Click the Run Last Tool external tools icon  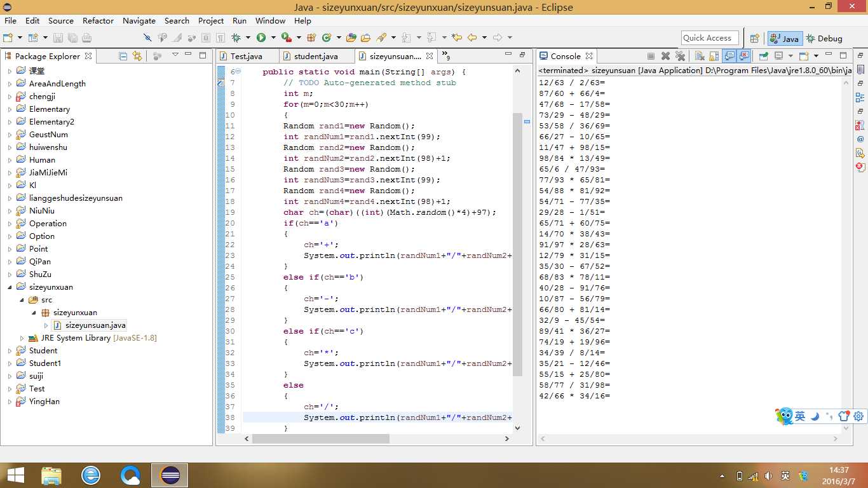pos(286,37)
